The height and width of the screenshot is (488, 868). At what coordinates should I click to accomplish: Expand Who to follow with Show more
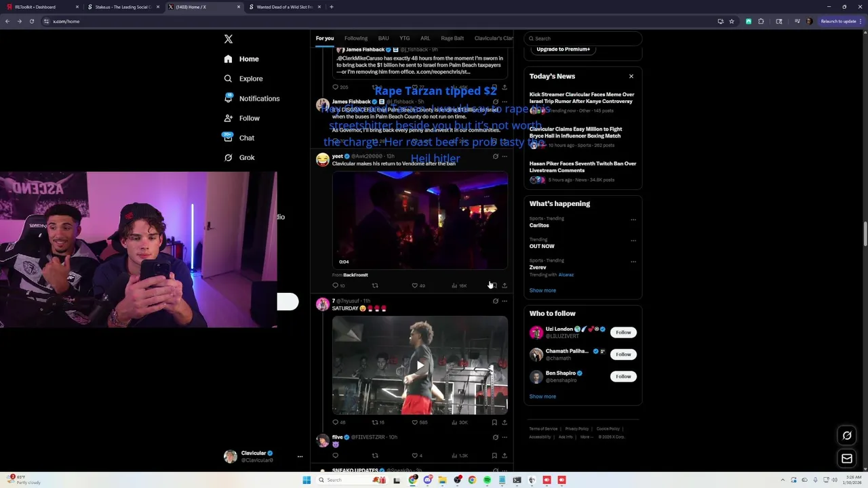point(542,396)
